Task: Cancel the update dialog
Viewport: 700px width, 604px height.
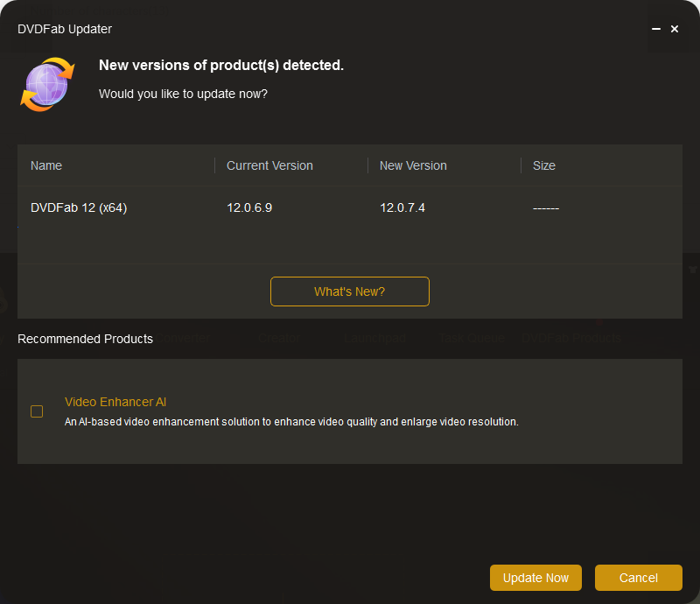Action: pos(639,578)
